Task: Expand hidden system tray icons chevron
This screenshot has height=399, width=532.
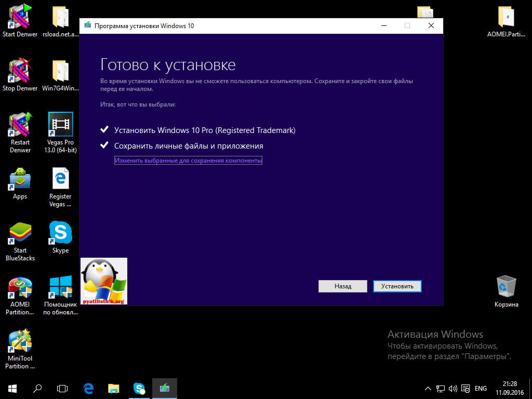Action: 428,388
